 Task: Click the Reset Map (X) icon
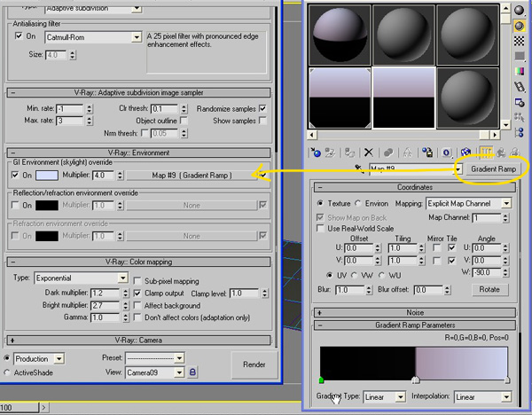click(368, 153)
